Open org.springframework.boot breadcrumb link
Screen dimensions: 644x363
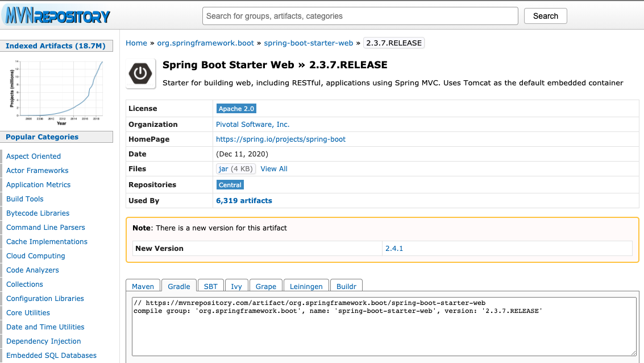point(205,43)
